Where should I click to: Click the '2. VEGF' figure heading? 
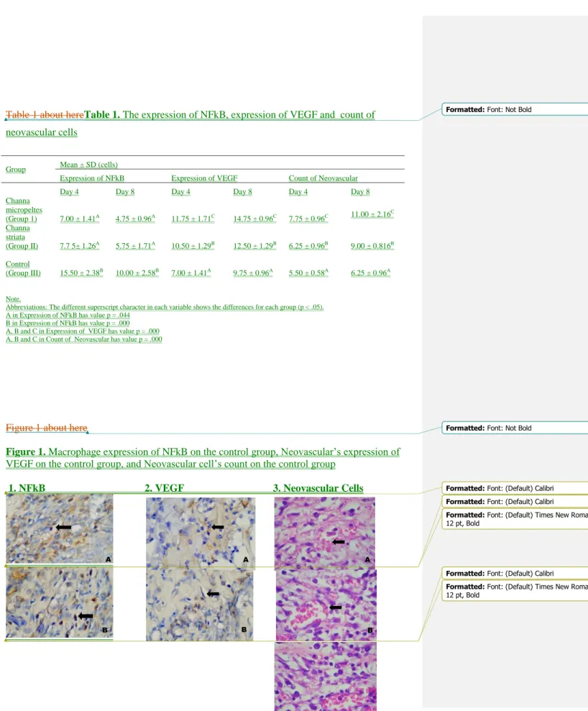pyautogui.click(x=164, y=488)
